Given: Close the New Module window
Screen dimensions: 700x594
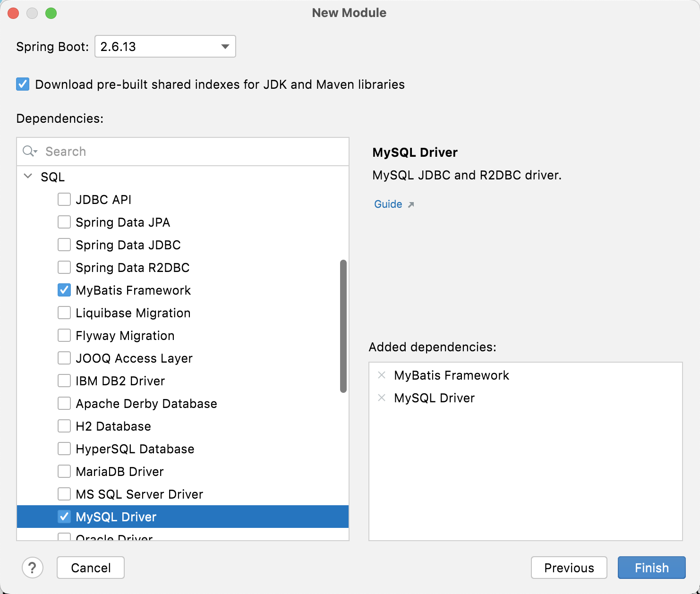Looking at the screenshot, I should coord(13,13).
